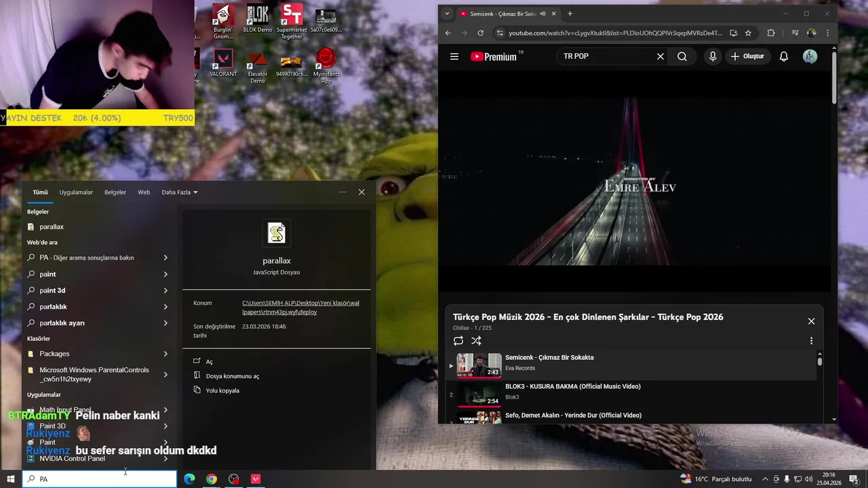
Task: Open the Chrome three-dot menu
Action: 827,33
